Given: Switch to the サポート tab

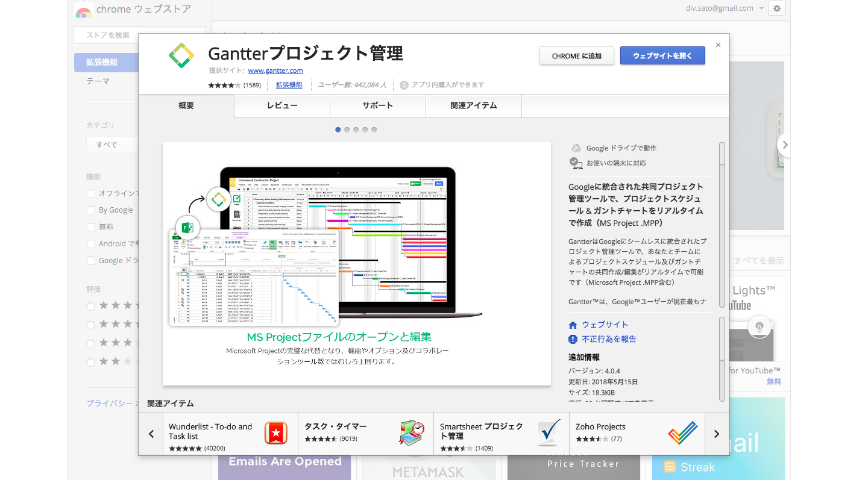Looking at the screenshot, I should pos(378,105).
